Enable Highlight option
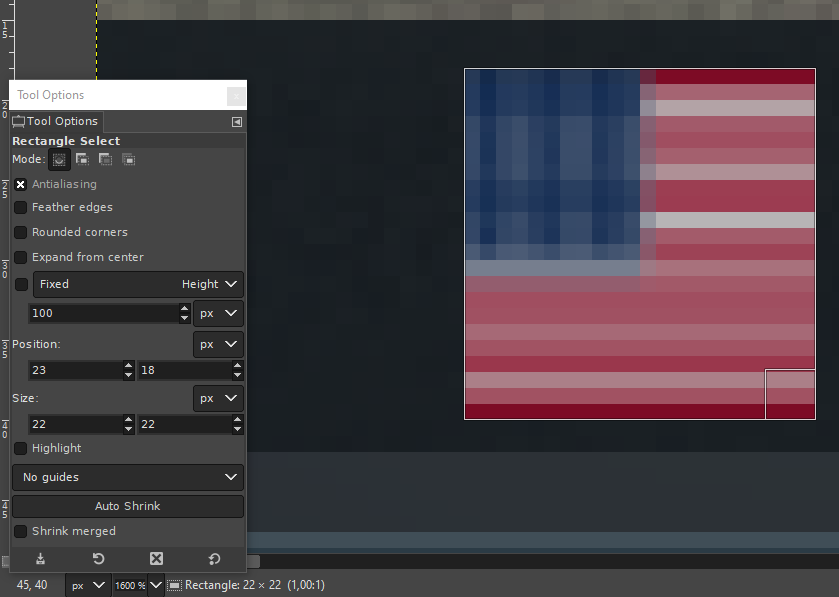The height and width of the screenshot is (597, 839). click(20, 448)
